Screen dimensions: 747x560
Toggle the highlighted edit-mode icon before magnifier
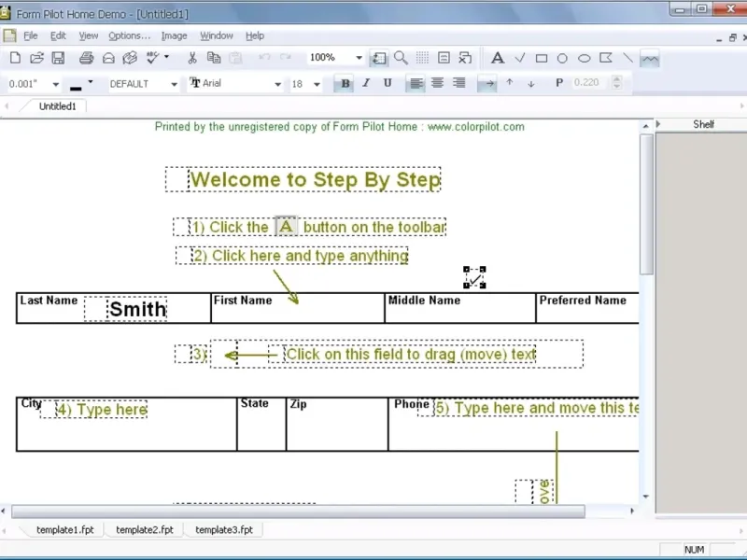point(379,58)
